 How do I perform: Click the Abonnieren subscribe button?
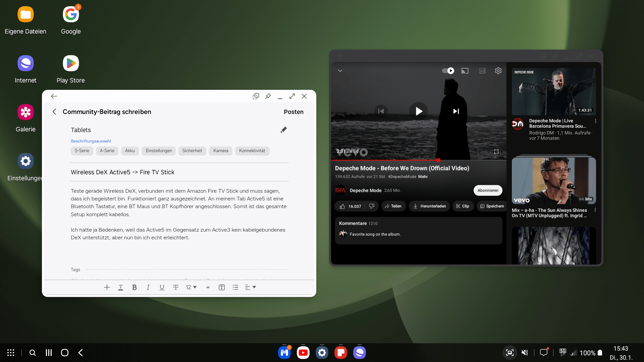coord(488,190)
